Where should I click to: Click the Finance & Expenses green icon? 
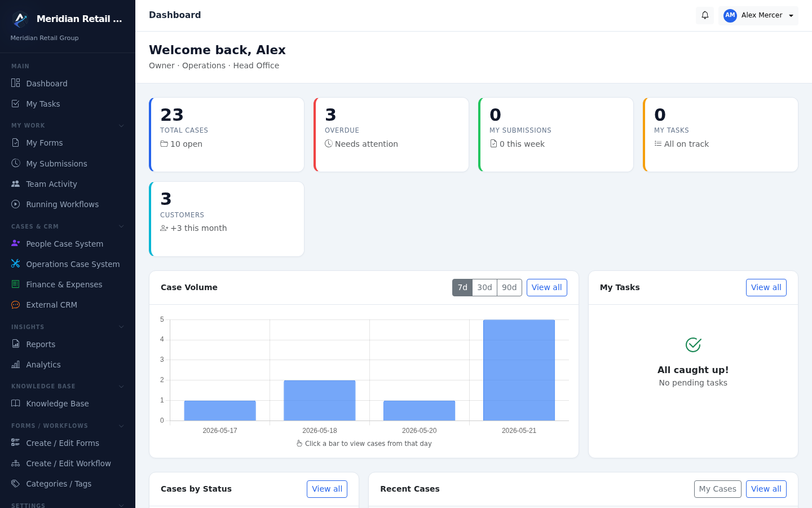(x=16, y=284)
